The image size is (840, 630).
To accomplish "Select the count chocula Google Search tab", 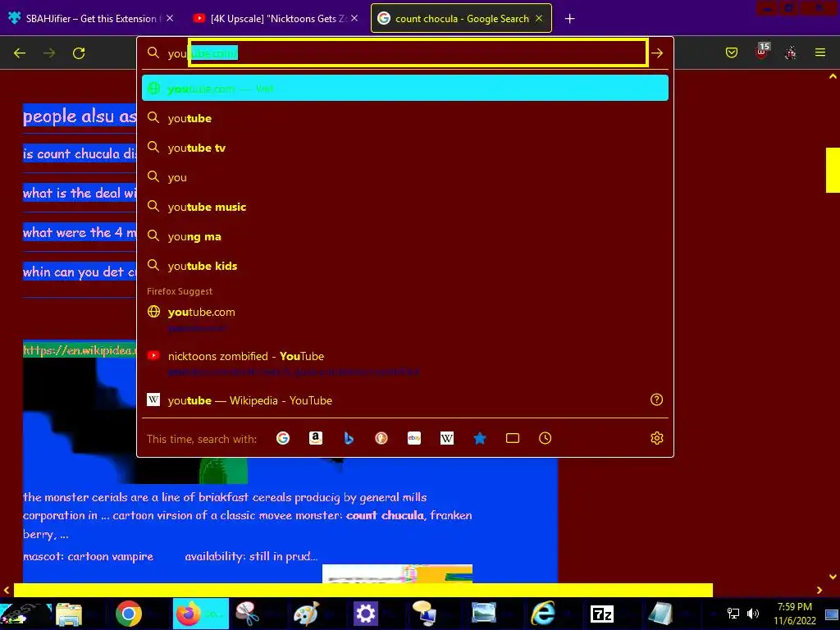I will 461,18.
